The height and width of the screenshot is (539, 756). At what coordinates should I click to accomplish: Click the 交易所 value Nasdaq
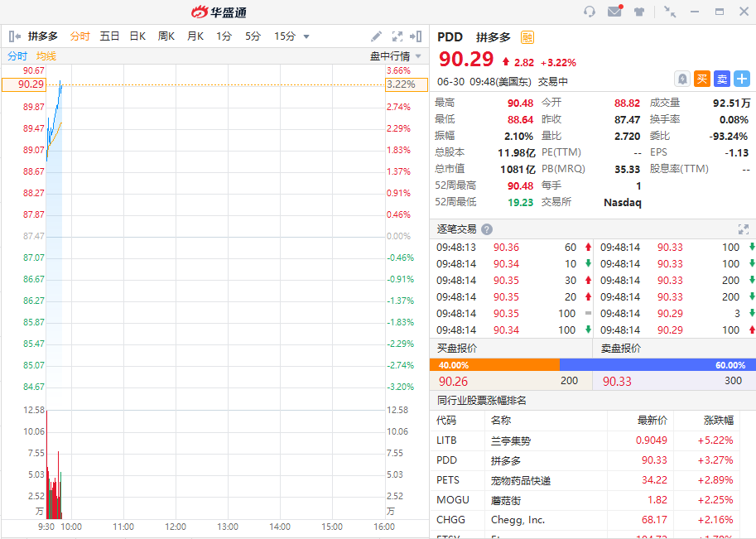click(x=623, y=203)
